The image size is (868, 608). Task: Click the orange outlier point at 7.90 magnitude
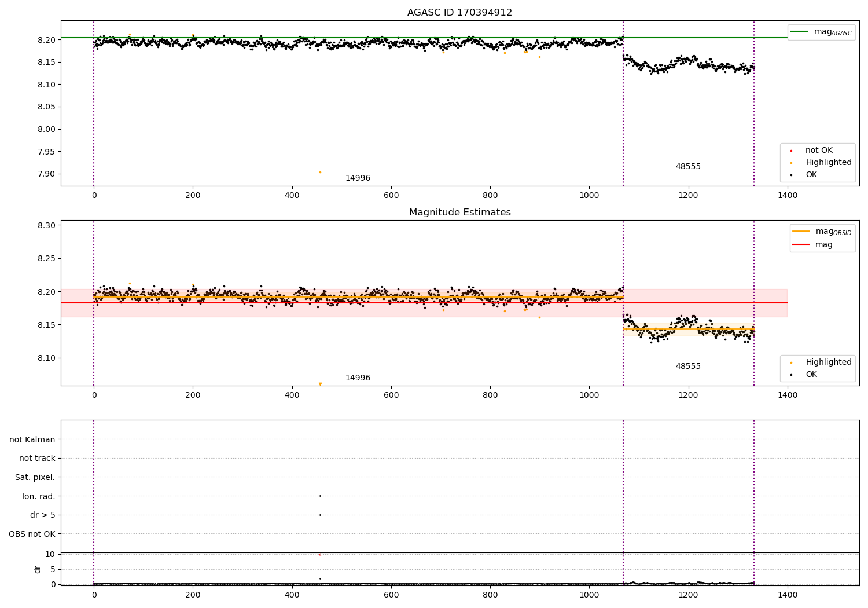point(320,172)
